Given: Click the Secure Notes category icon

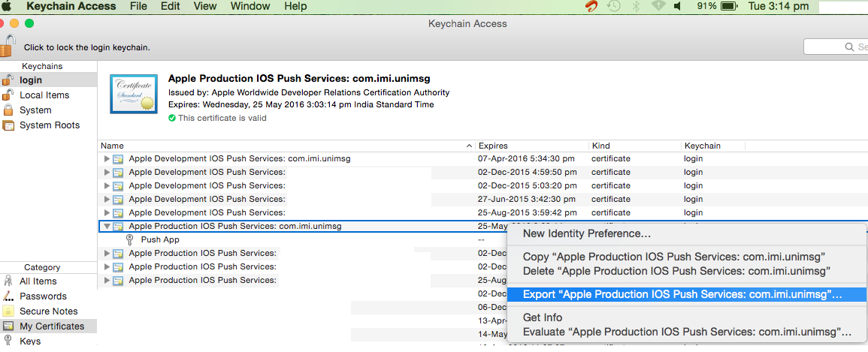Looking at the screenshot, I should click(8, 311).
